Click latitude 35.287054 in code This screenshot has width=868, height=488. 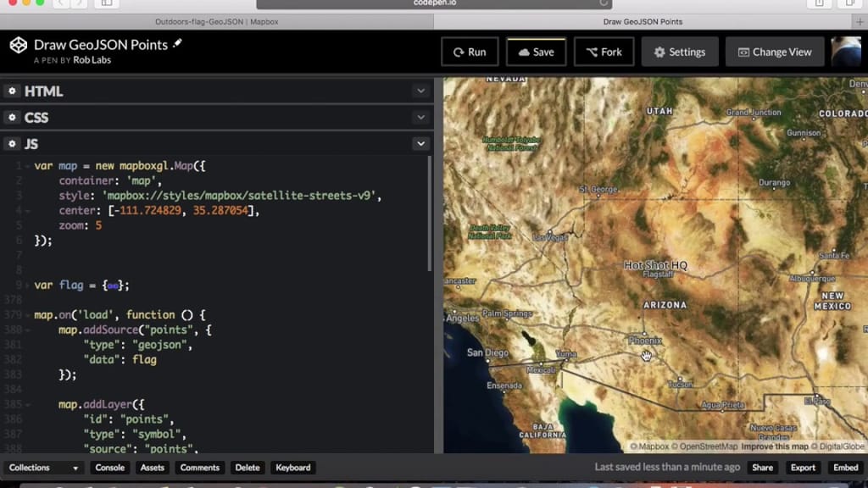220,211
